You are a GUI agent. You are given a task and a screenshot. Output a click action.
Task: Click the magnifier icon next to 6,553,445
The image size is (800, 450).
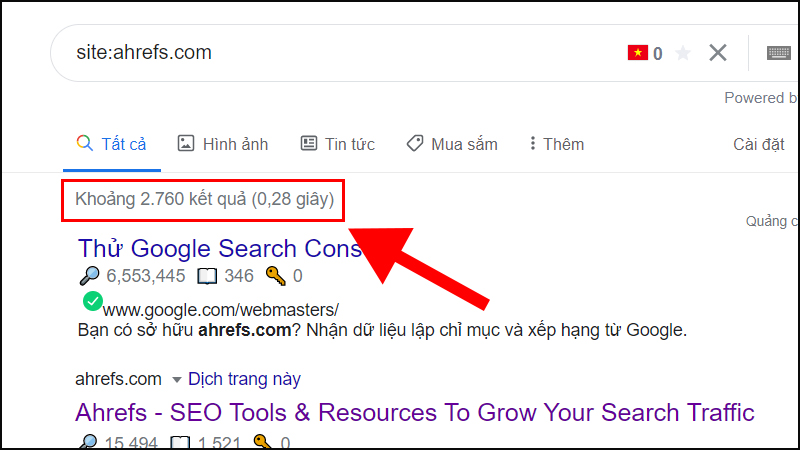click(90, 276)
